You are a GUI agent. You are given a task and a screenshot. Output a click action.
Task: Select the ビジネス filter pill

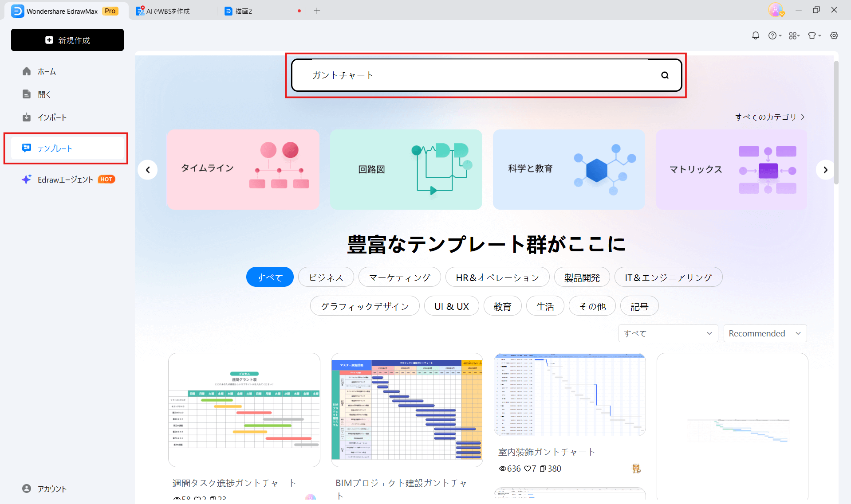click(x=326, y=277)
